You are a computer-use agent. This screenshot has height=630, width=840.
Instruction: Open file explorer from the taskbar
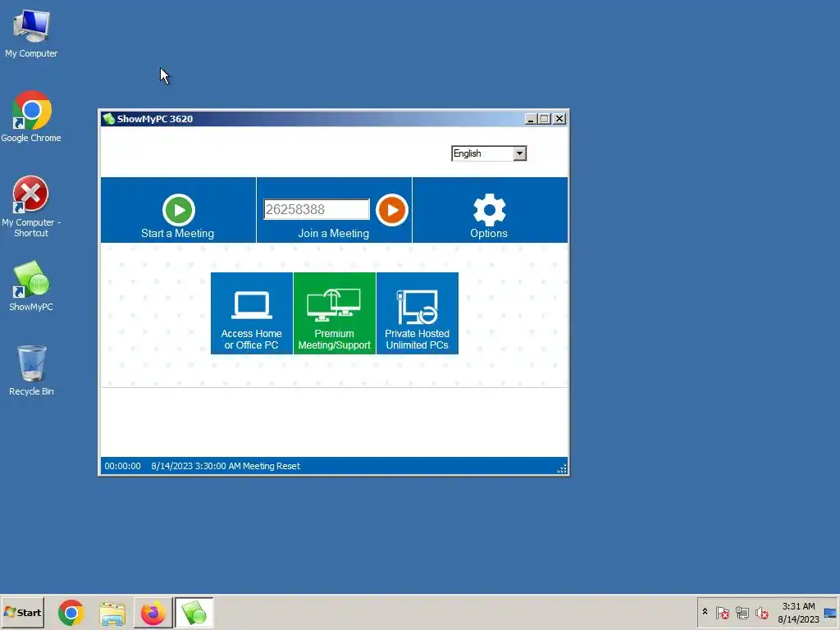(112, 613)
